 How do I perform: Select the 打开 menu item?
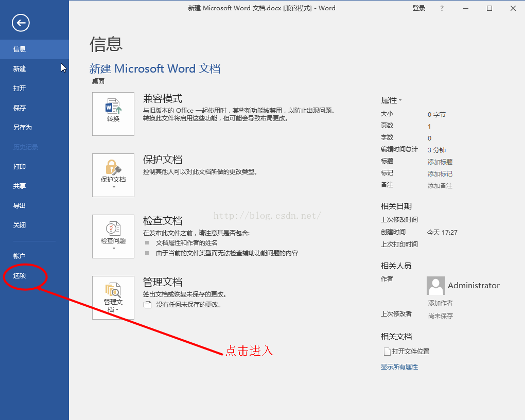[34, 88]
